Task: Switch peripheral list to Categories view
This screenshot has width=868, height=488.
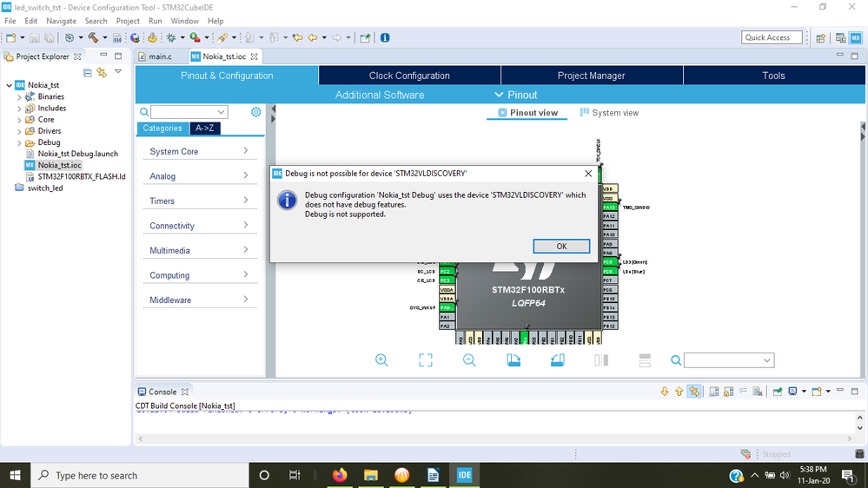Action: pos(162,129)
